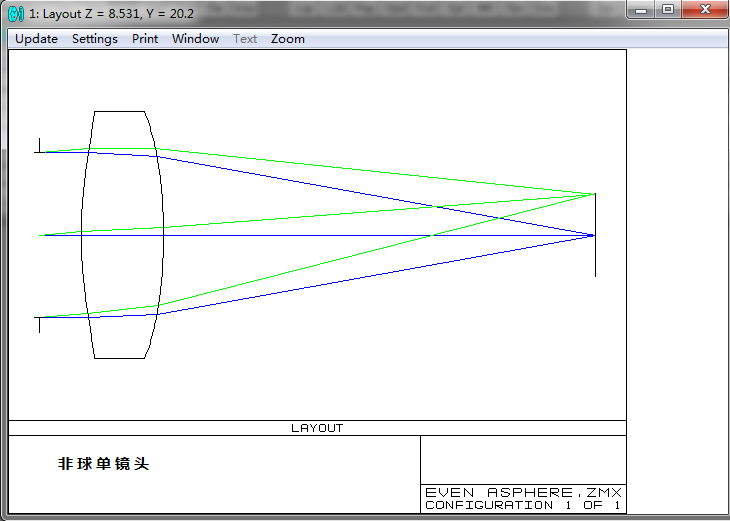Click the LAYOUT heading label

[x=317, y=428]
